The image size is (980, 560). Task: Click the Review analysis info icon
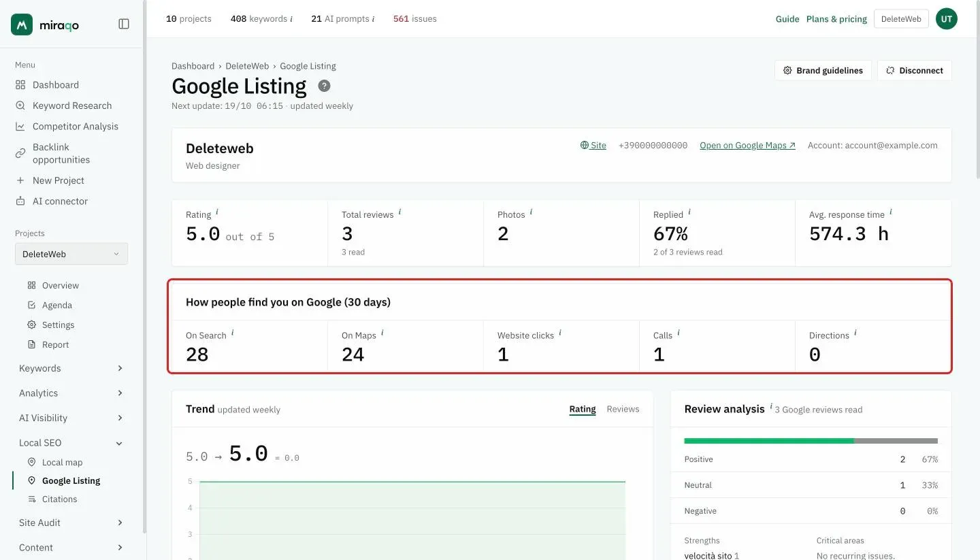pos(771,407)
